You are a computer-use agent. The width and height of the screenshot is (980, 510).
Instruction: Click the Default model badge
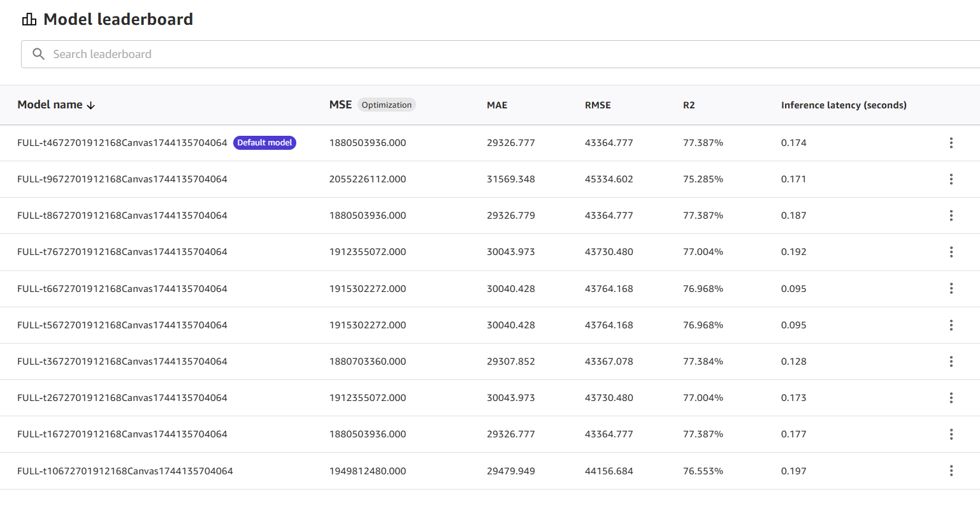264,142
